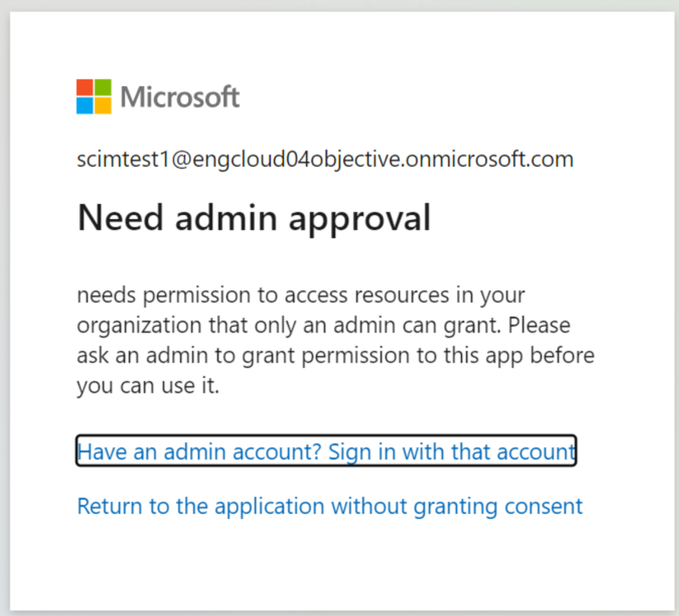Select the scimtest1 account email address
The width and height of the screenshot is (679, 616).
(325, 159)
